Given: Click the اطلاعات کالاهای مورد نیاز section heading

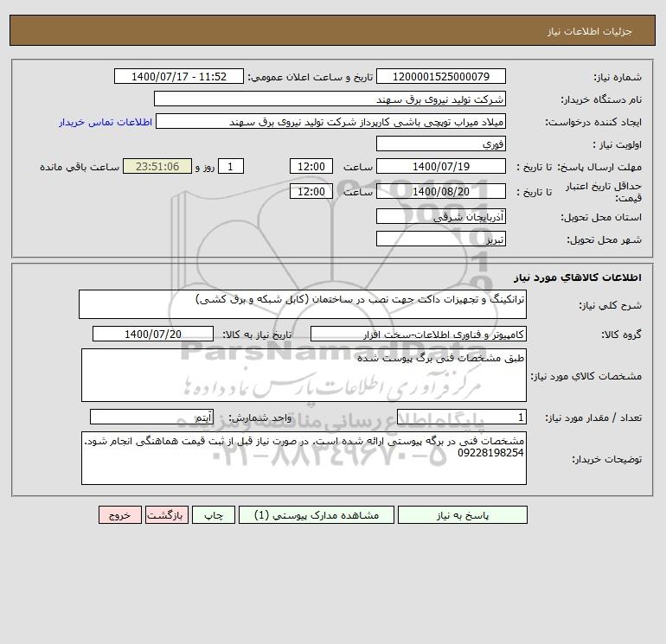Looking at the screenshot, I should click(578, 277).
